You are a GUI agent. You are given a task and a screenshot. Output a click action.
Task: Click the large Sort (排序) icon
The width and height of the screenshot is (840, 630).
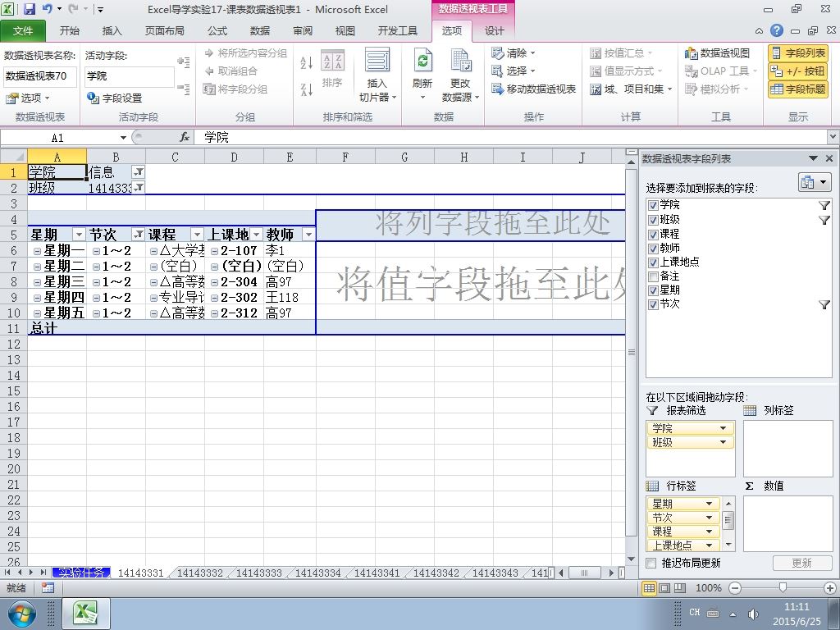click(333, 61)
